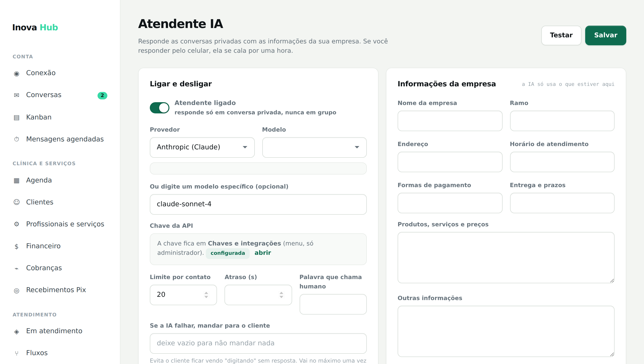Open Em atendimento page
This screenshot has height=364, width=644.
tap(60, 331)
